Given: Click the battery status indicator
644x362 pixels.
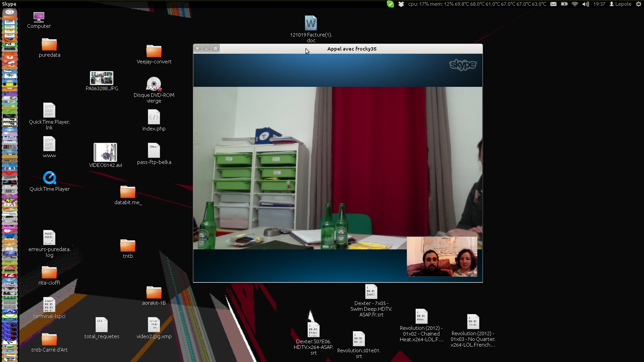Looking at the screenshot, I should coord(564,4).
